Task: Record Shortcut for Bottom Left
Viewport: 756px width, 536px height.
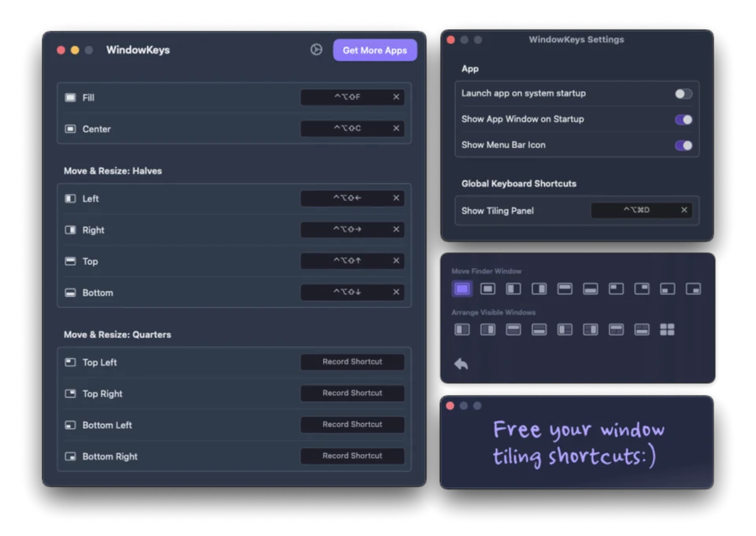Action: click(x=352, y=425)
